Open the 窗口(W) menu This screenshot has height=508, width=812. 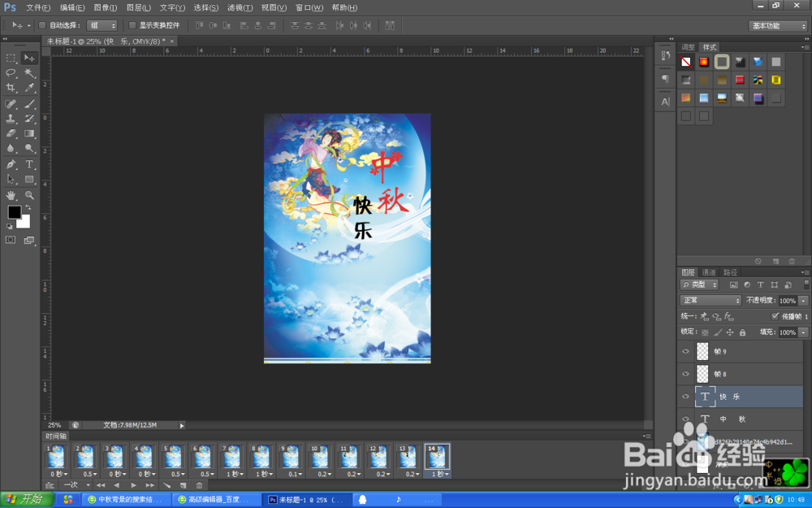click(309, 8)
